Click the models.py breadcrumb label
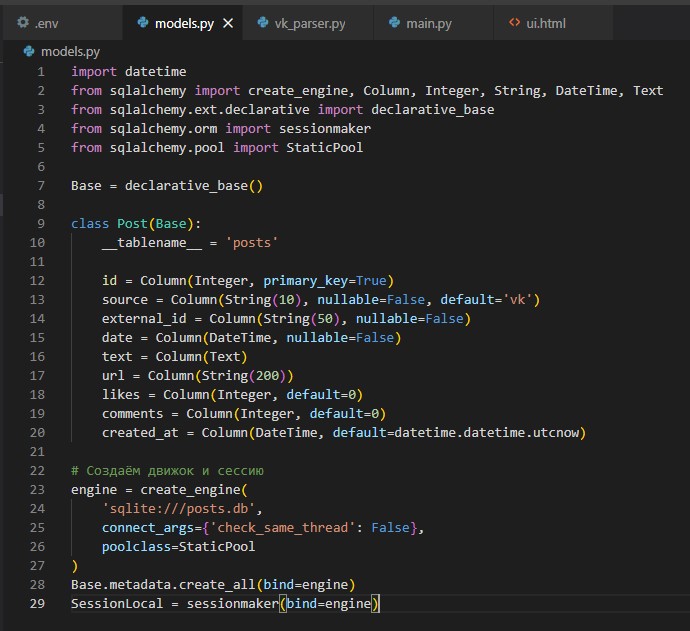690x631 pixels. tap(71, 51)
